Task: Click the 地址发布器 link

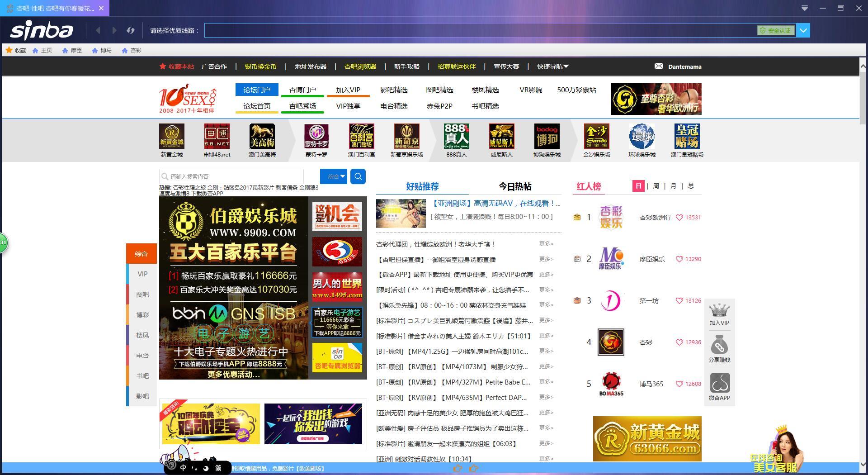Action: (311, 66)
